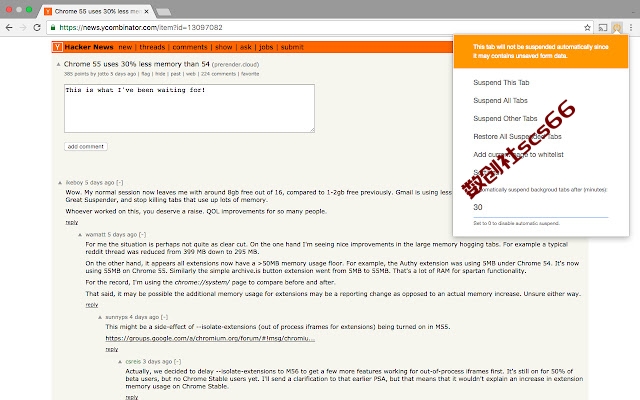Click the past link under the story
The height and width of the screenshot is (400, 640).
click(176, 74)
